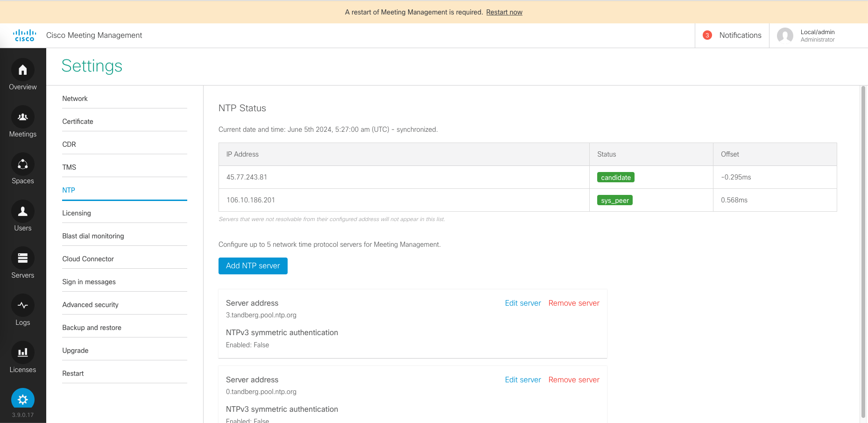This screenshot has width=868, height=423.
Task: Select the Users sidebar icon
Action: [x=22, y=212]
